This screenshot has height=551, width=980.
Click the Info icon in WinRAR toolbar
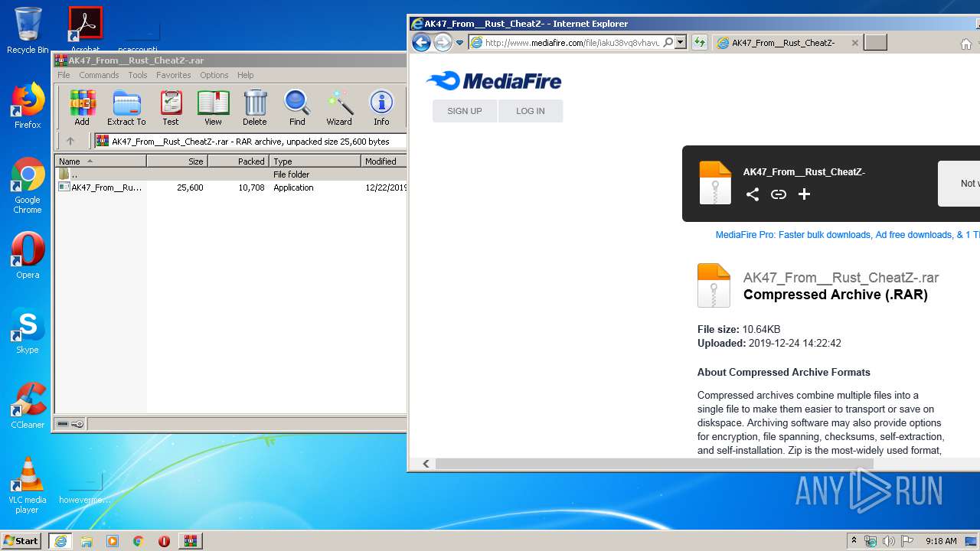pyautogui.click(x=381, y=107)
